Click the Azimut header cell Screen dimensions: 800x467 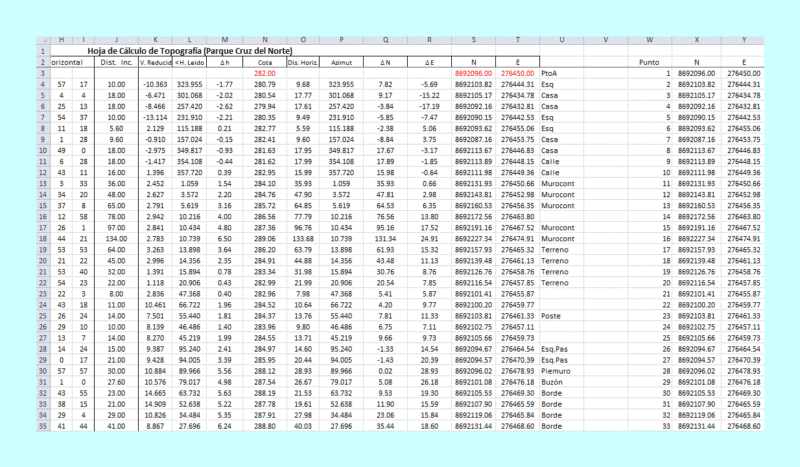(341, 62)
